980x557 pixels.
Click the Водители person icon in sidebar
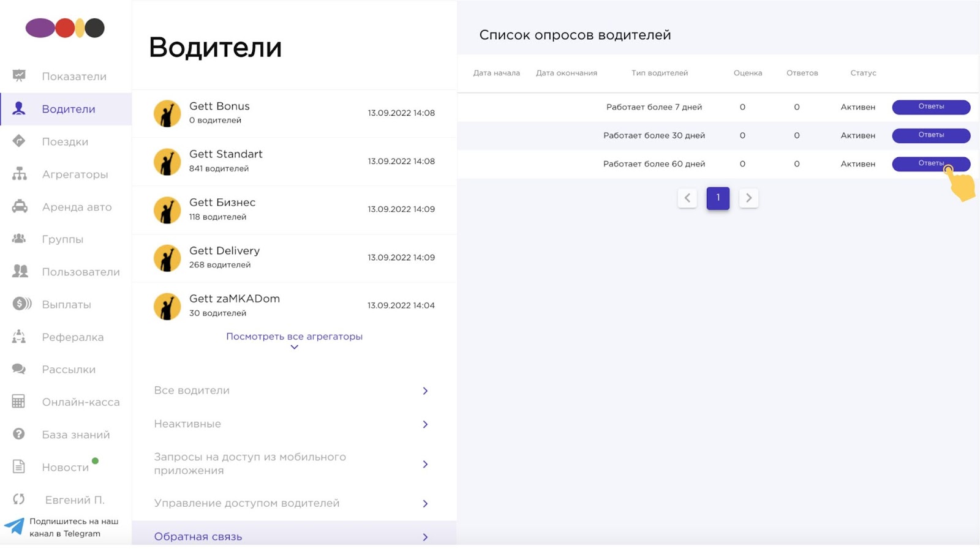pyautogui.click(x=19, y=108)
